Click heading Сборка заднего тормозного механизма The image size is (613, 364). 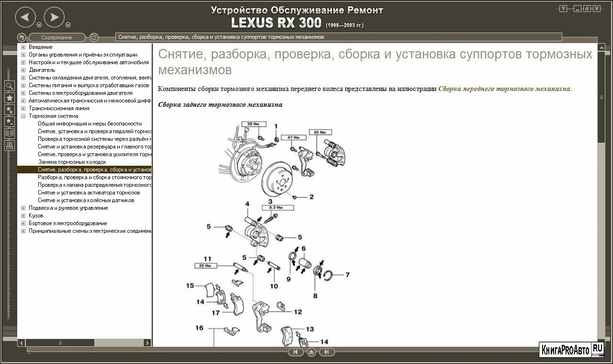point(220,104)
